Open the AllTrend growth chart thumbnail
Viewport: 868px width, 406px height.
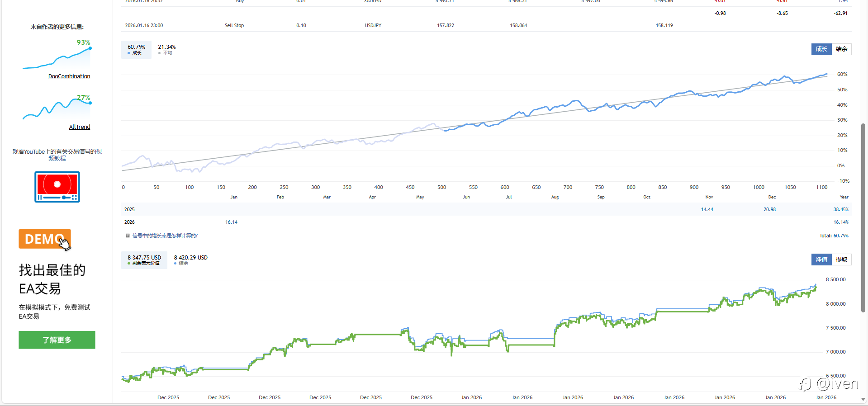tap(57, 109)
